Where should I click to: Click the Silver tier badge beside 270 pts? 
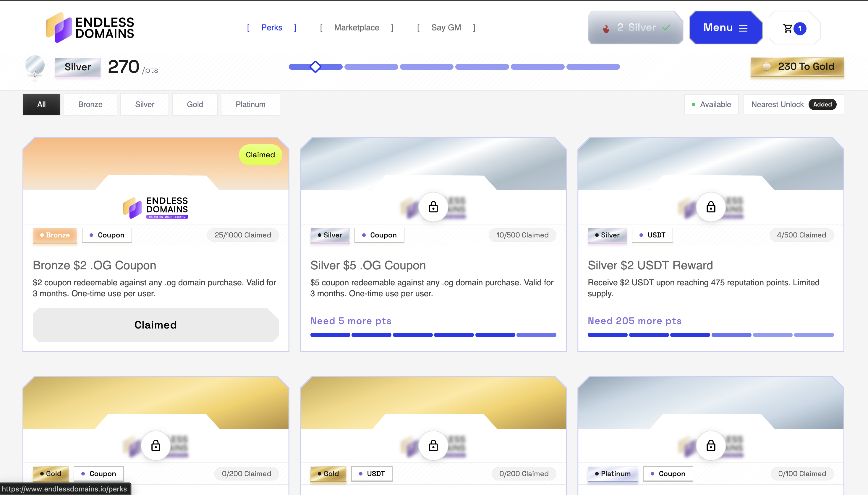78,67
